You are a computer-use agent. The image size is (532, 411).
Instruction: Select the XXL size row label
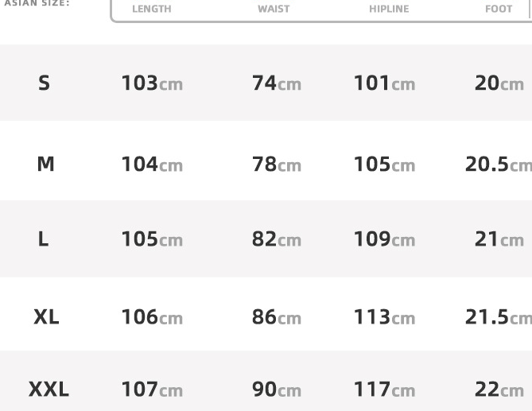(x=49, y=390)
